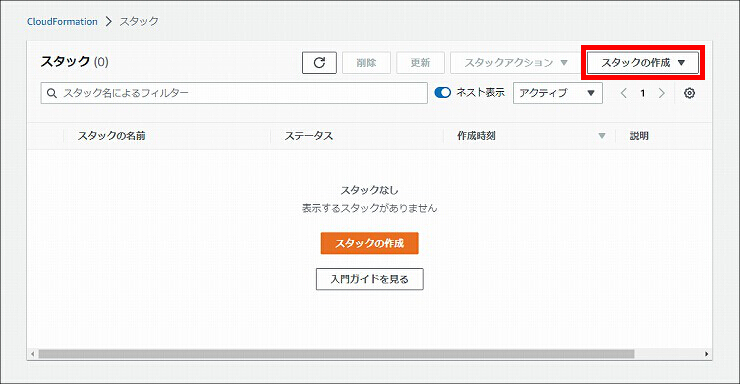The image size is (740, 384).
Task: Click the 説明 column header
Action: point(639,136)
